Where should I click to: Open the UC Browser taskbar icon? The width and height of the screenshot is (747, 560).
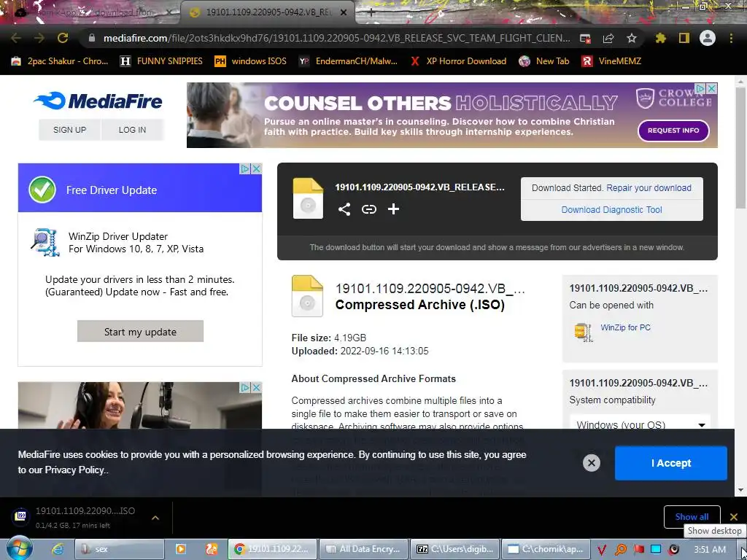(x=211, y=549)
